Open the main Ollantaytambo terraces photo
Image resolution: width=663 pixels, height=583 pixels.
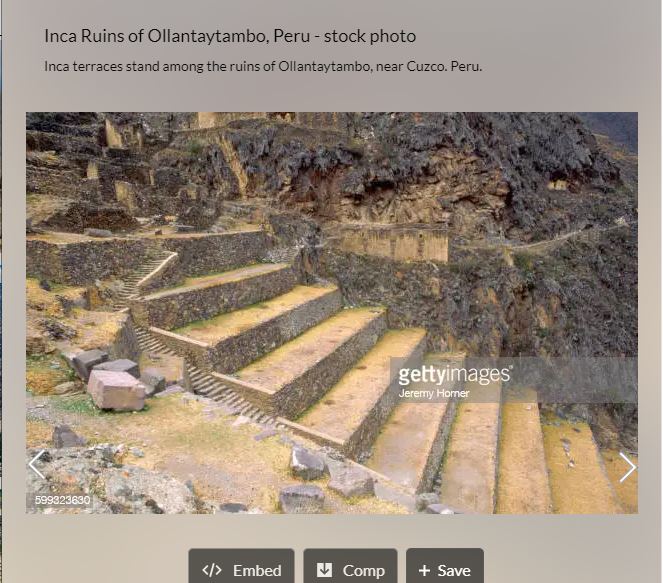pos(332,313)
